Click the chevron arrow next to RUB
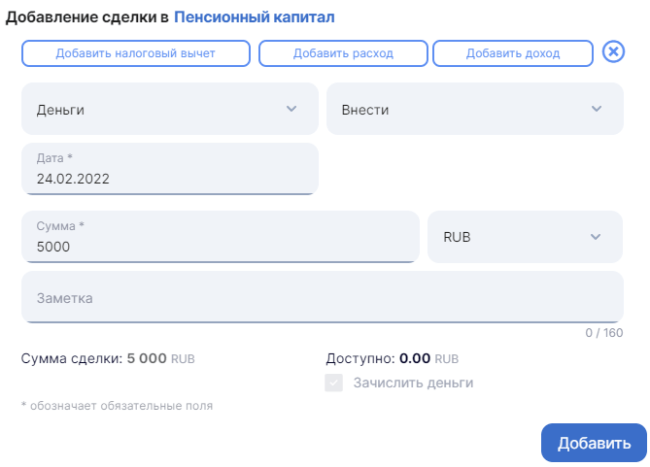The width and height of the screenshot is (650, 467). point(596,237)
